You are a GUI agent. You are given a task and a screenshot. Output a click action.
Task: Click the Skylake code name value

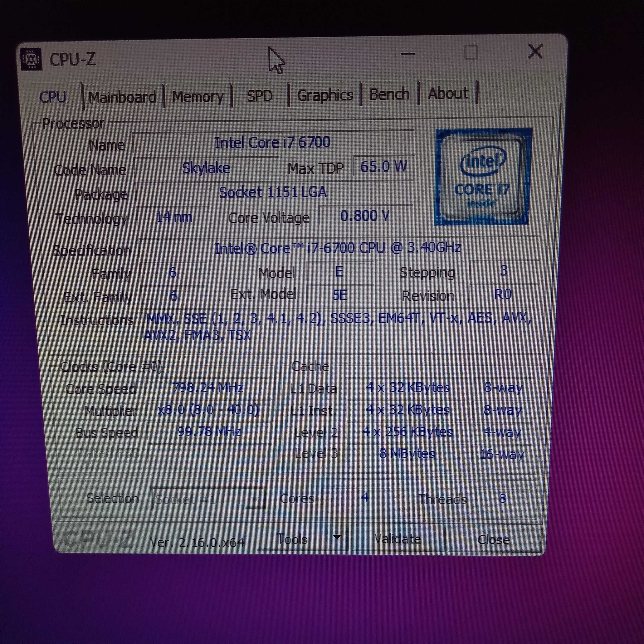coord(206,168)
